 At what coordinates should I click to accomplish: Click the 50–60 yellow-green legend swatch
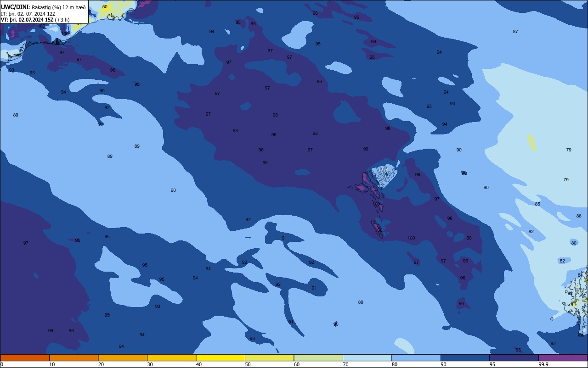pos(269,357)
